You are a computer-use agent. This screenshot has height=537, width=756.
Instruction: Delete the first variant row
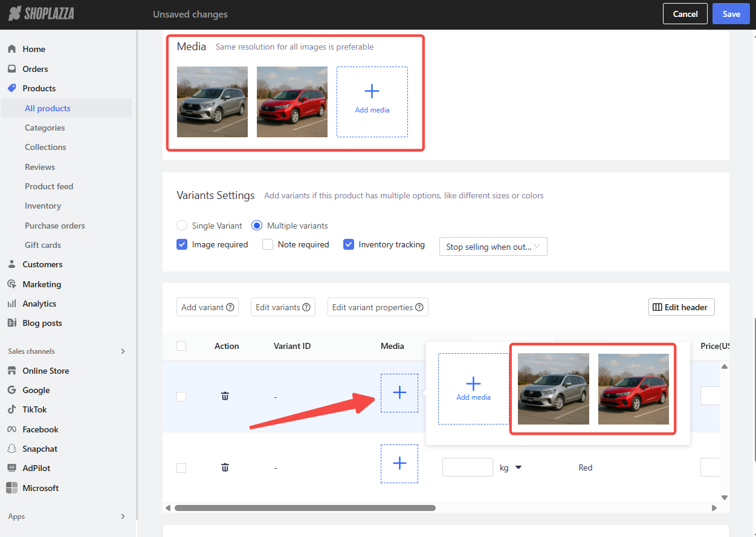225,396
